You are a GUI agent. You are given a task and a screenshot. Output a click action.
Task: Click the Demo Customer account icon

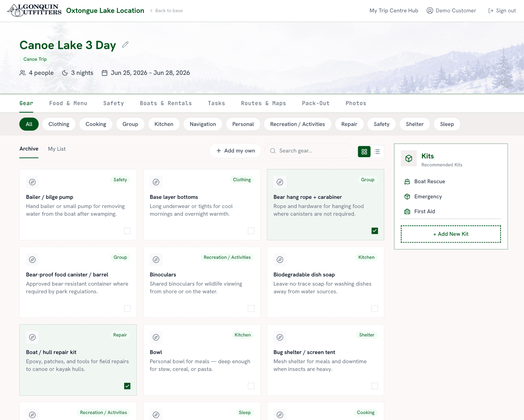430,10
